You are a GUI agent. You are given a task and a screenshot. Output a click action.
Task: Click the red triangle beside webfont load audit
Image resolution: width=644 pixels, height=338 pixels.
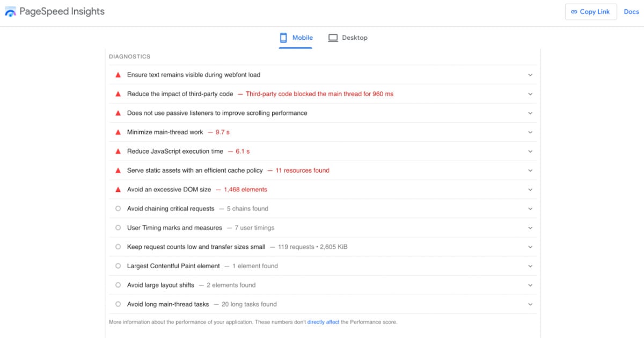tap(118, 75)
